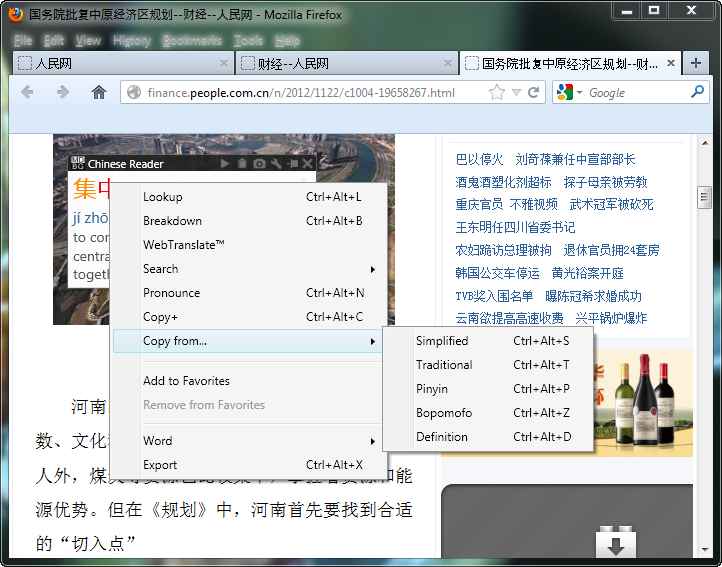The height and width of the screenshot is (567, 722).
Task: Copy from Simplified
Action: pos(488,341)
